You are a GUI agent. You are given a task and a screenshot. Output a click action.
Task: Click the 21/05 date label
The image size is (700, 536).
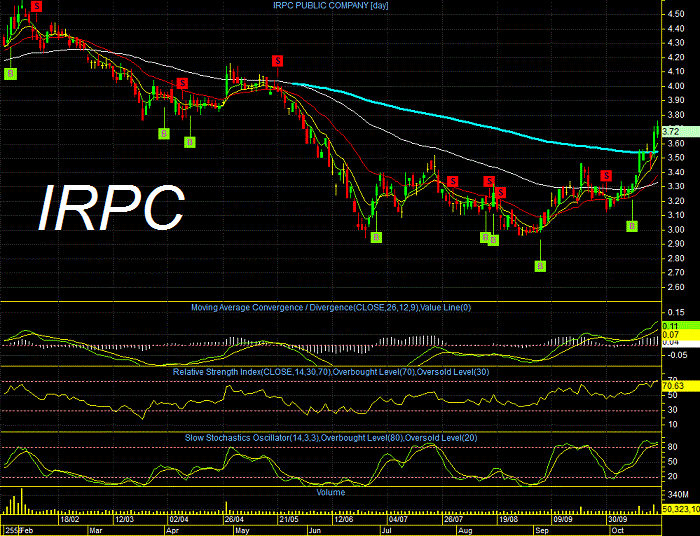(289, 519)
